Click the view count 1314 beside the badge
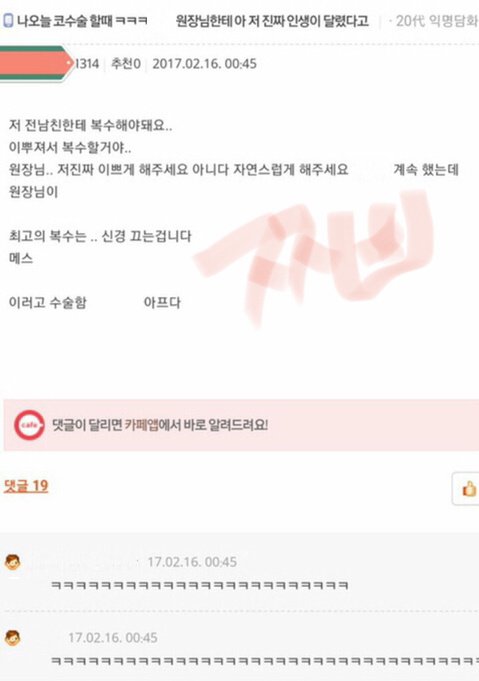 tap(87, 64)
